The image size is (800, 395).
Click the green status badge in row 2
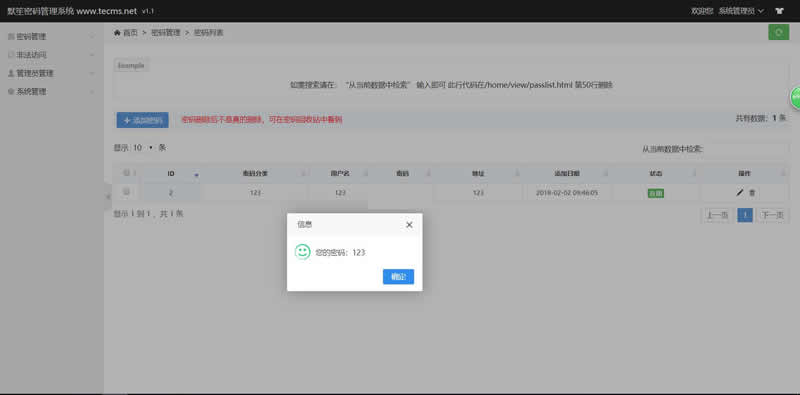(x=656, y=193)
